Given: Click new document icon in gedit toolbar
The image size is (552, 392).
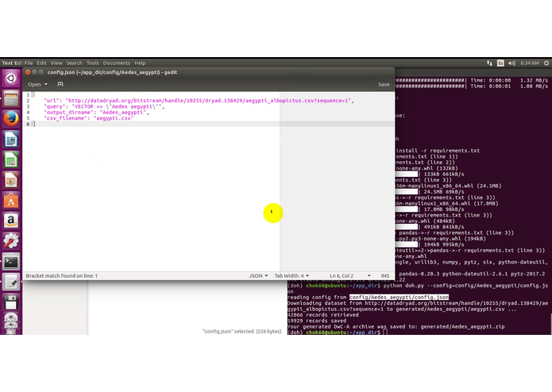Looking at the screenshot, I should pyautogui.click(x=60, y=84).
